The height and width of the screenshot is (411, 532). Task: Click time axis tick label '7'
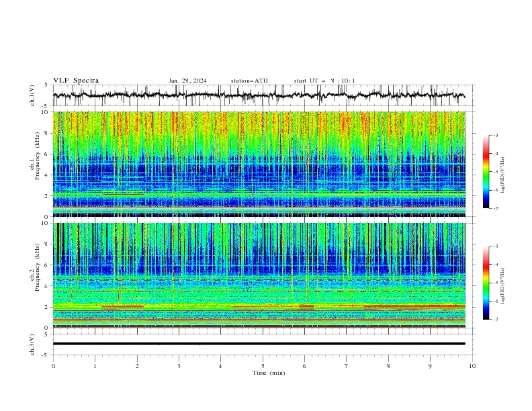pyautogui.click(x=347, y=366)
